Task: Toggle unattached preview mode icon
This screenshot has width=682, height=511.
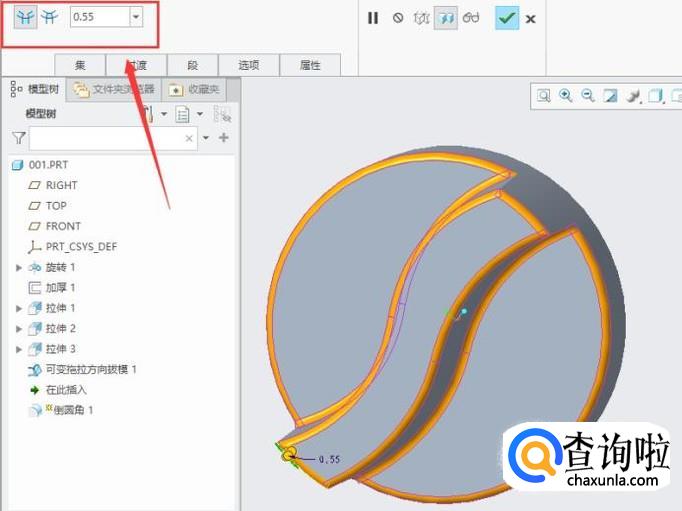Action: tap(421, 18)
